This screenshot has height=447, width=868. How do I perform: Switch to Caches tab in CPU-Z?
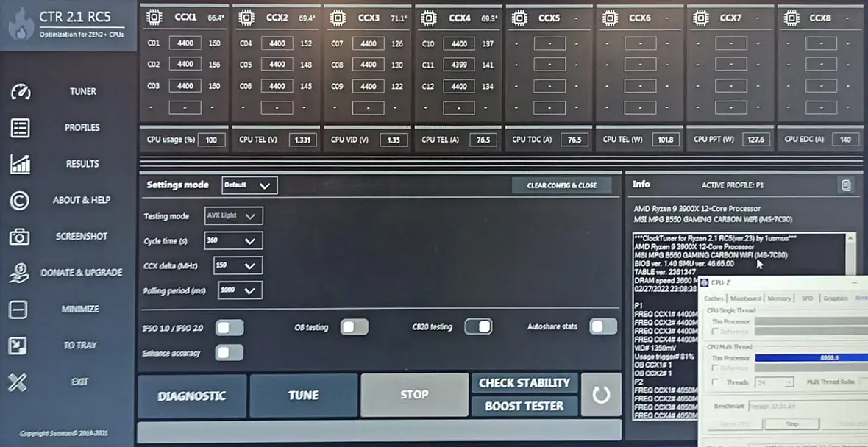pos(714,298)
